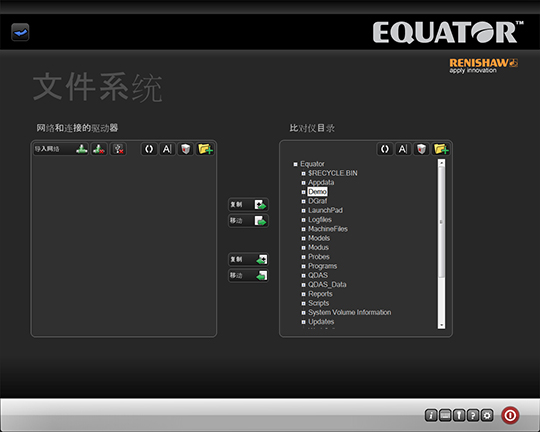540x432 pixels.
Task: Click 复制 copy-to-right button
Action: [248, 205]
